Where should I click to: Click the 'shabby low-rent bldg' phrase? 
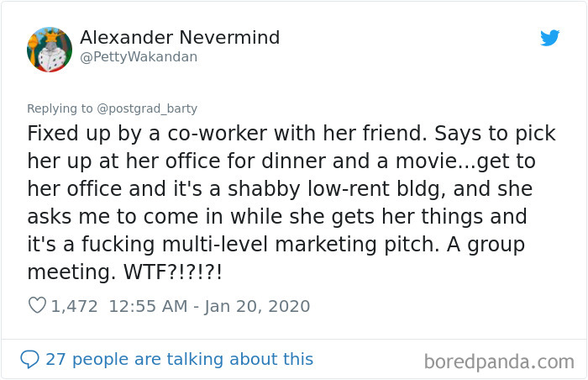click(336, 189)
